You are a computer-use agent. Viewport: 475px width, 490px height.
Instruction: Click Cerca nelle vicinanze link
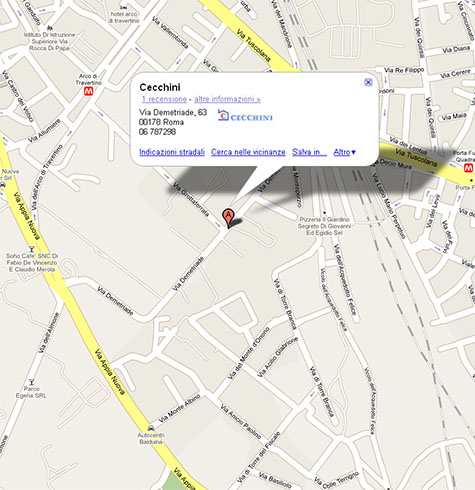pyautogui.click(x=248, y=152)
